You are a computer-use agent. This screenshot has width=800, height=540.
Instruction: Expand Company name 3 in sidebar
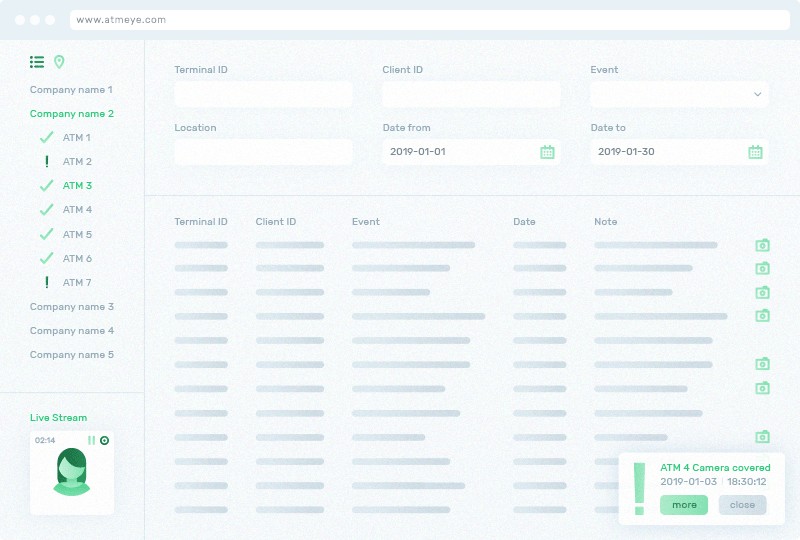point(71,307)
